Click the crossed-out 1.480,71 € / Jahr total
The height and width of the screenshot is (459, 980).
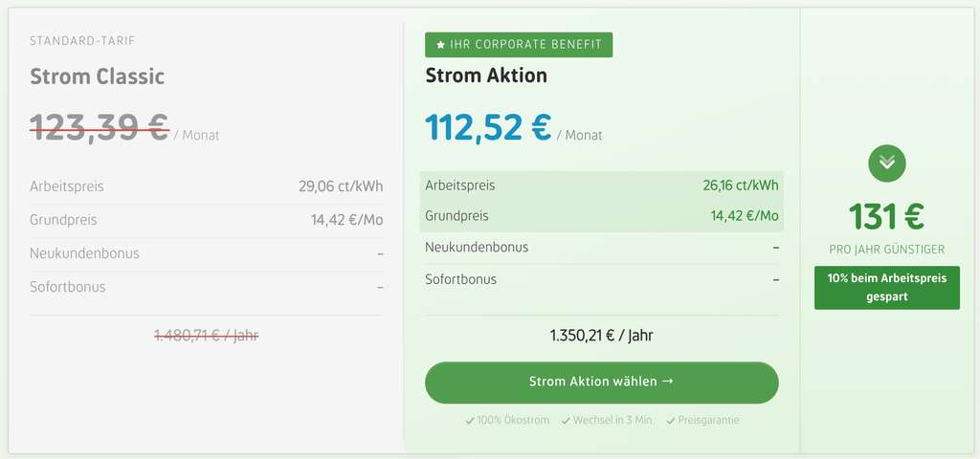[x=207, y=336]
